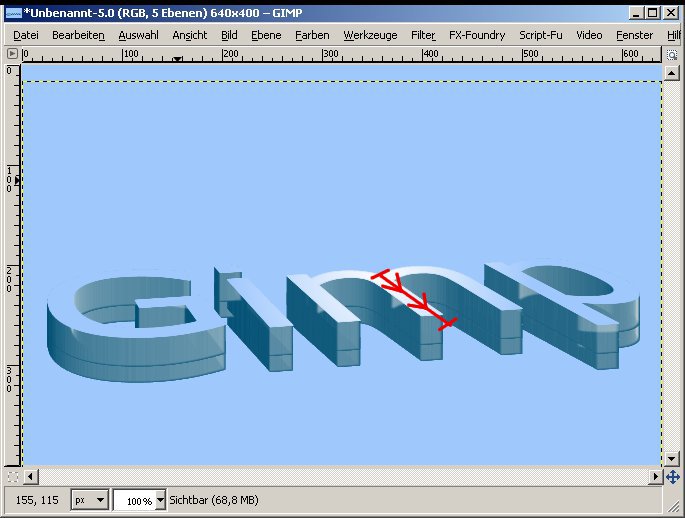The image size is (685, 518).
Task: Click the status text Sichtbar (68,8 MB)
Action: tap(214, 500)
